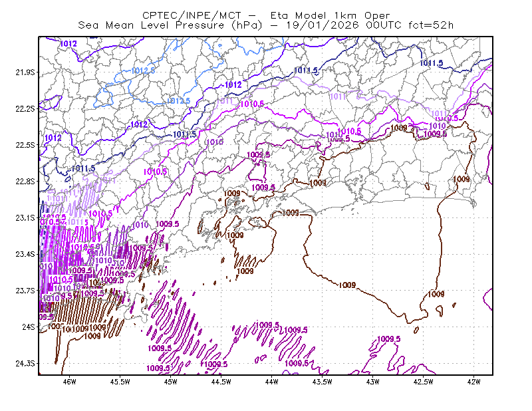Select the 45.5W longitude axis label
Viewport: 532px width, 411px height.
pyautogui.click(x=120, y=382)
